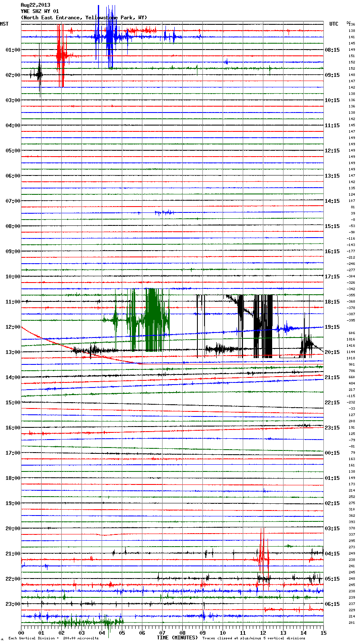The image size is (357, 644).
Task: Click the DC offset value '-304'
Action: pyautogui.click(x=351, y=276)
